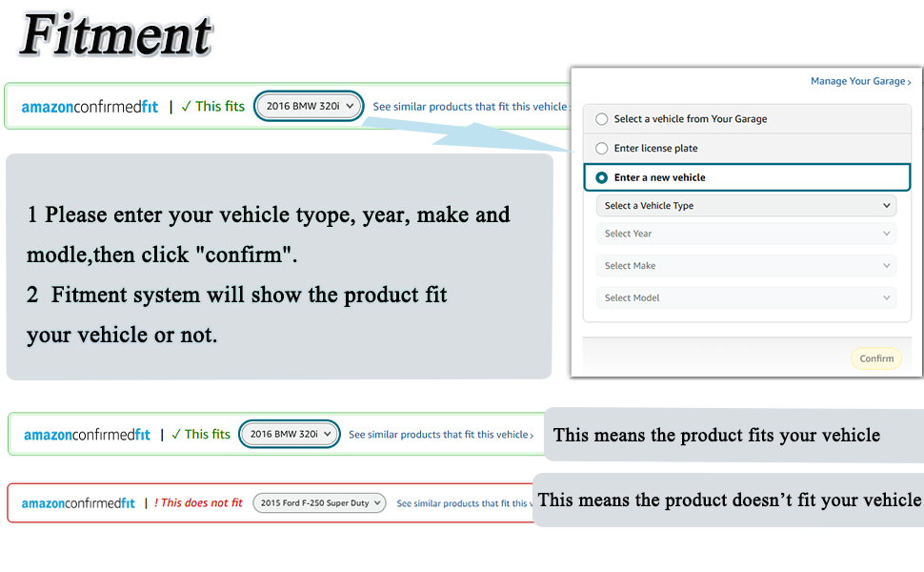Expand the 'Select Model' dropdown
924x572 pixels.
coord(746,298)
